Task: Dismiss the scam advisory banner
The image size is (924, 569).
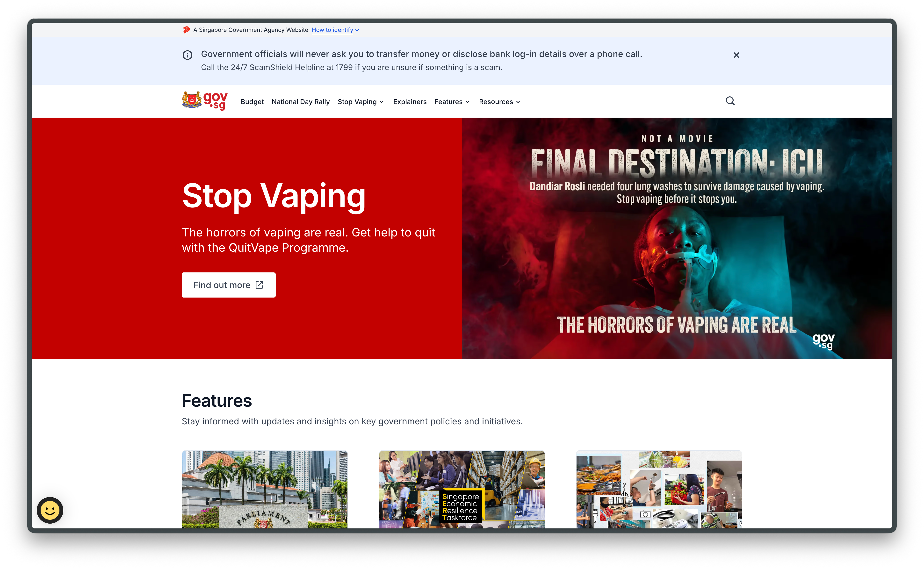Action: (736, 55)
